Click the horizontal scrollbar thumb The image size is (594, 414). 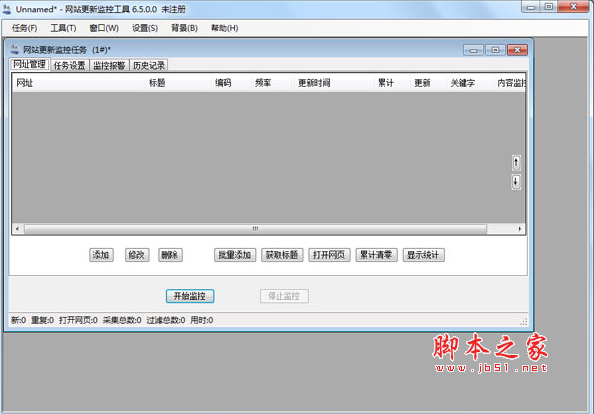[x=255, y=229]
